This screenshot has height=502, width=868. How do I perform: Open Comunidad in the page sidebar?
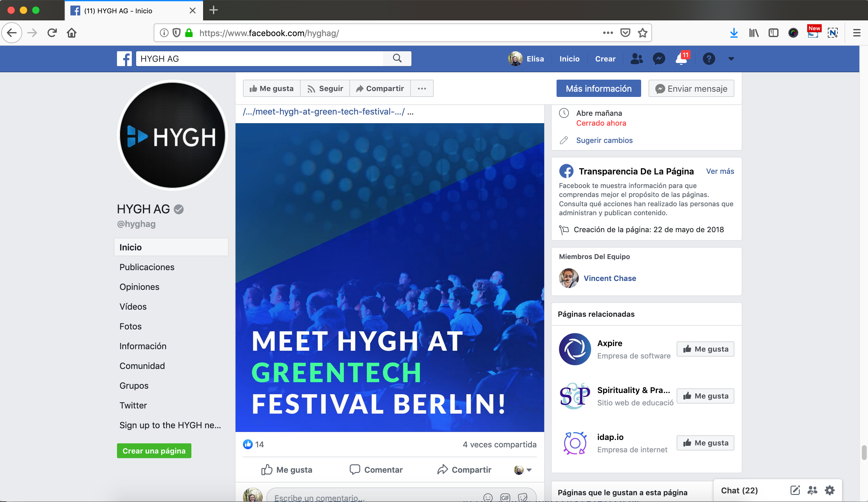(x=142, y=366)
